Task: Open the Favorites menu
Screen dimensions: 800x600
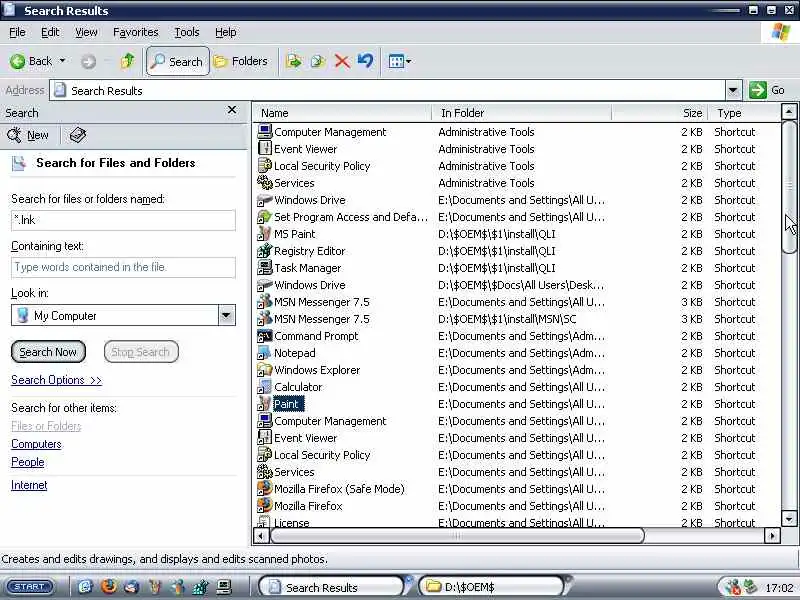Action: 135,32
